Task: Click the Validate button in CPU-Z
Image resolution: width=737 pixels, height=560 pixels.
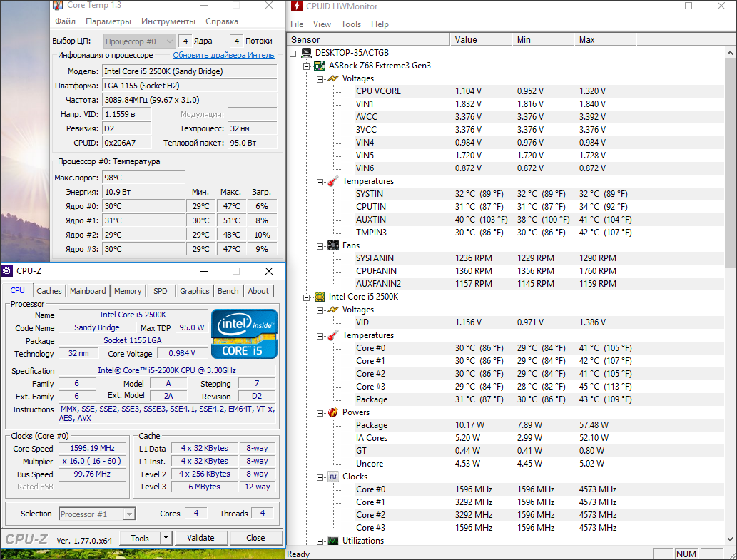Action: [x=200, y=538]
